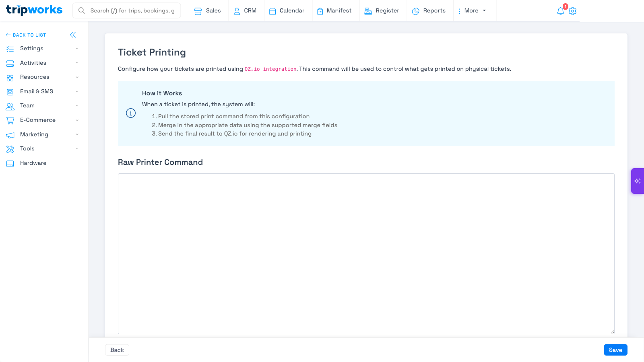Click the Manifest clipboard icon
The image size is (644, 362).
pos(320,11)
